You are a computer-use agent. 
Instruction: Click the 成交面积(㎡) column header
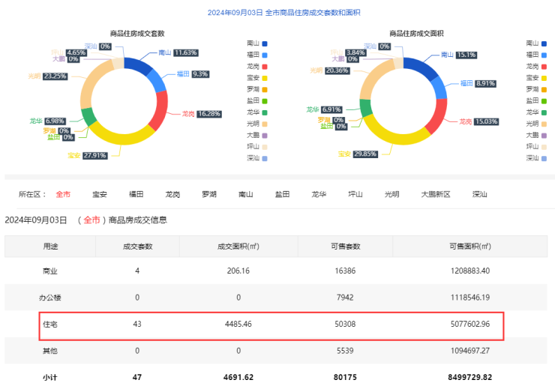pos(237,246)
